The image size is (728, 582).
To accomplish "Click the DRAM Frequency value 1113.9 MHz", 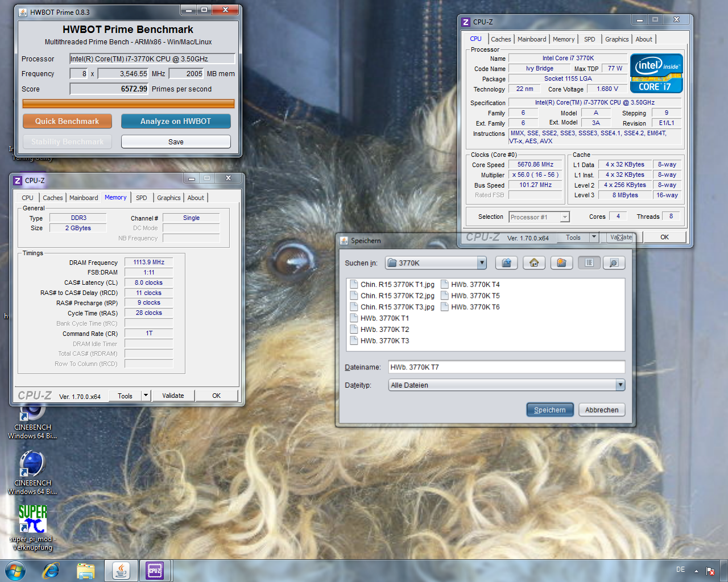I will coord(148,263).
